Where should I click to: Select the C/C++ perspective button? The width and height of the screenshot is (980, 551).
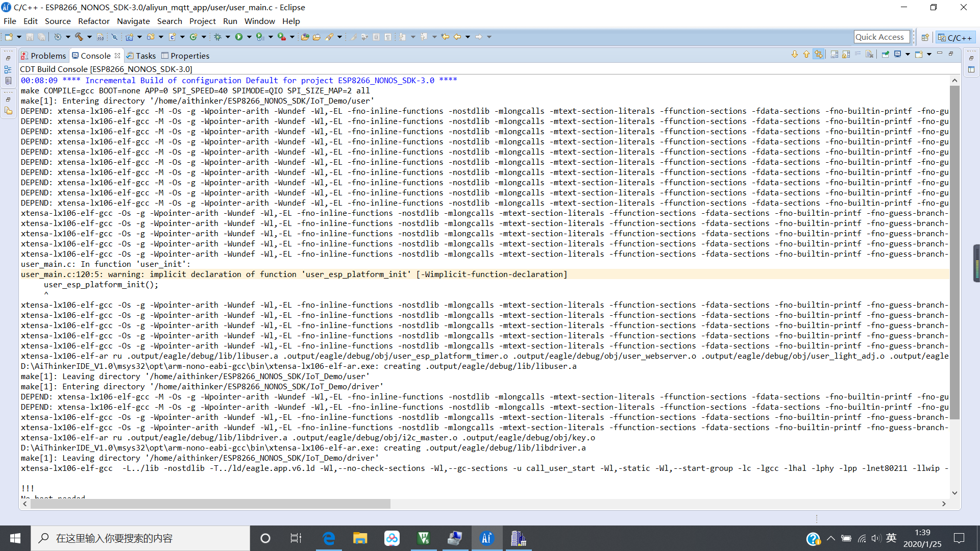[x=955, y=37]
